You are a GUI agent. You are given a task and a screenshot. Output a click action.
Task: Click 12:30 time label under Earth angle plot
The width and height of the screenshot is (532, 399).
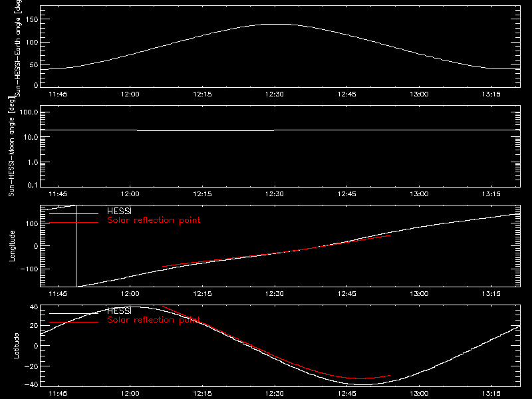pos(275,94)
